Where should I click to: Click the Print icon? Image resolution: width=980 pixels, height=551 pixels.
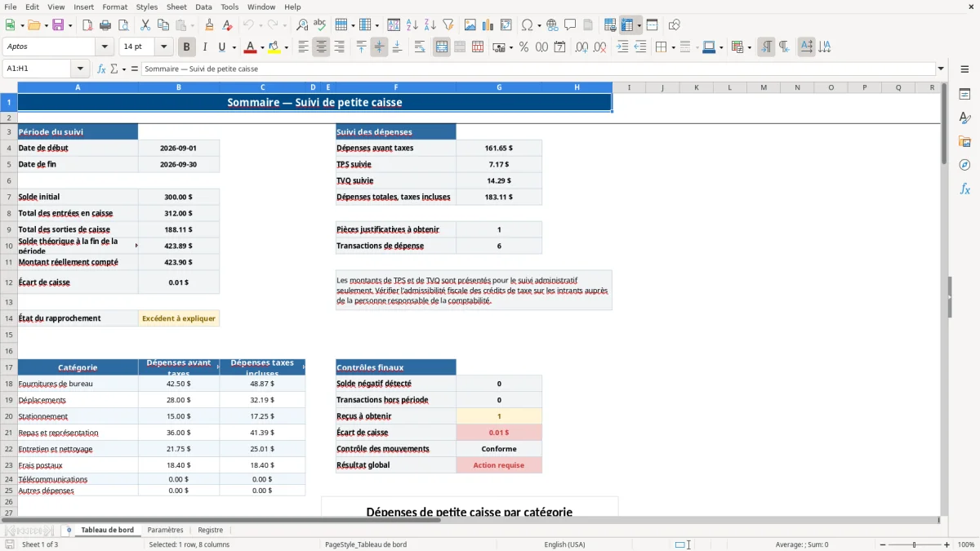[x=105, y=25]
